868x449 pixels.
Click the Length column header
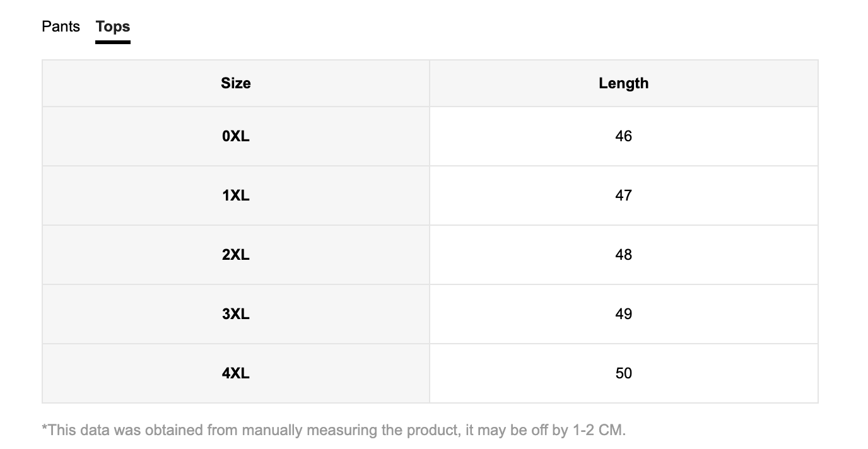[623, 83]
